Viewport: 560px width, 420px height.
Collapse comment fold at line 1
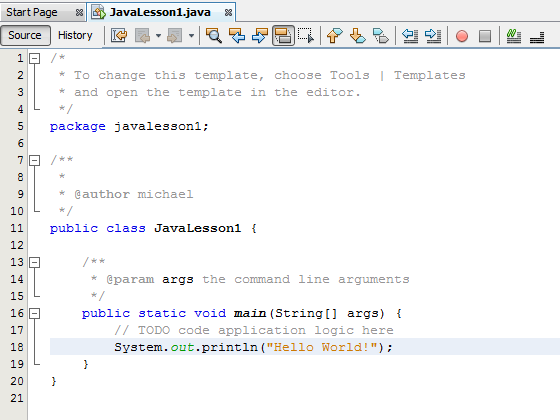coord(34,58)
